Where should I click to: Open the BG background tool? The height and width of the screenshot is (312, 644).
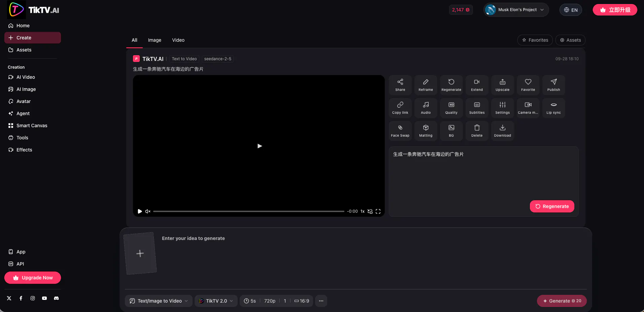(x=451, y=131)
